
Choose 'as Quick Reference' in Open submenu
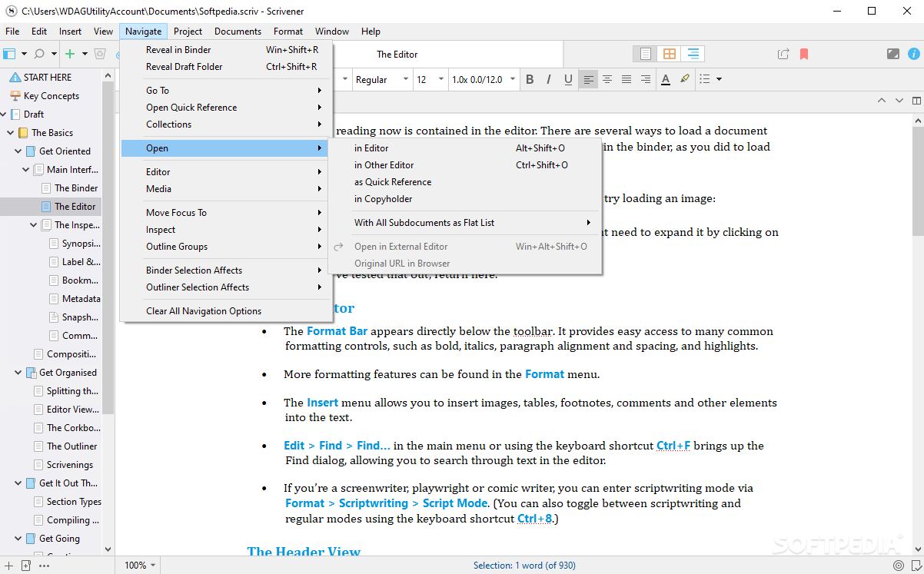464,182
